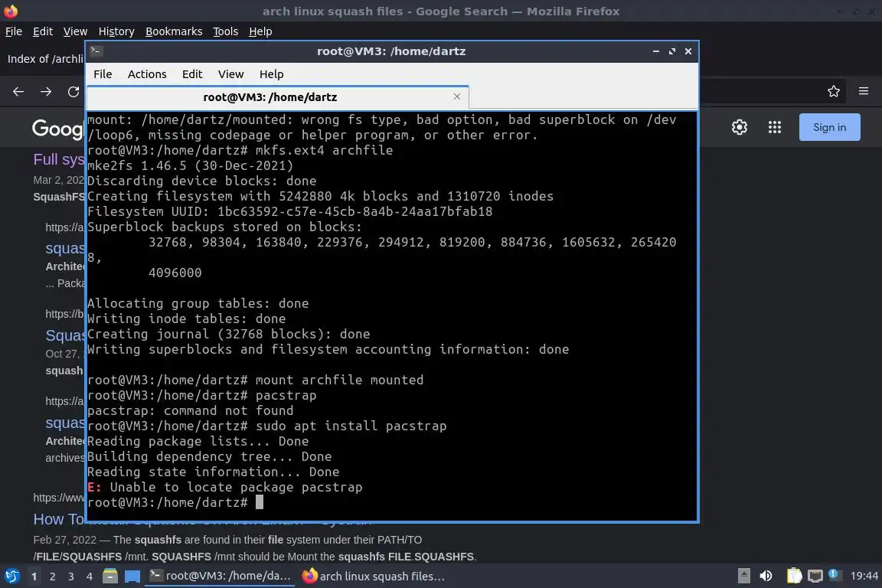The height and width of the screenshot is (588, 882).
Task: Switch to workspace 1
Action: coord(34,577)
